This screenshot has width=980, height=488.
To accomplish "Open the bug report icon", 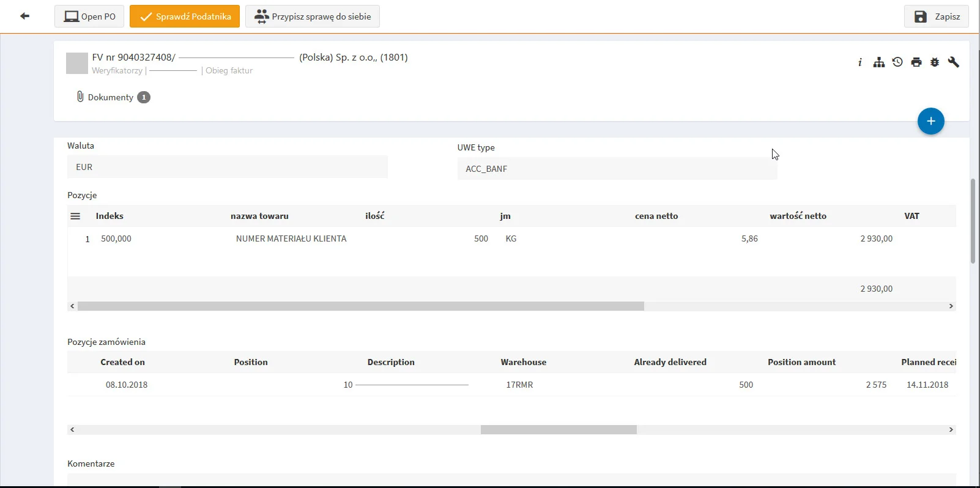I will pos(935,62).
